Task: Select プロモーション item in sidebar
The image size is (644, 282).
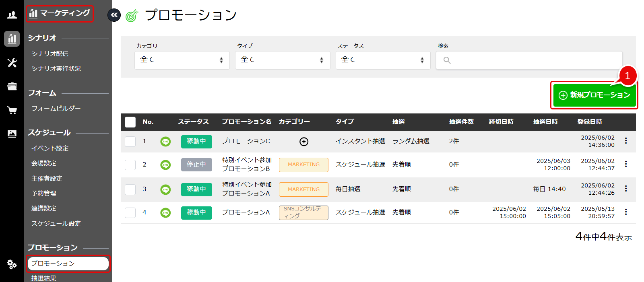Action: click(68, 263)
